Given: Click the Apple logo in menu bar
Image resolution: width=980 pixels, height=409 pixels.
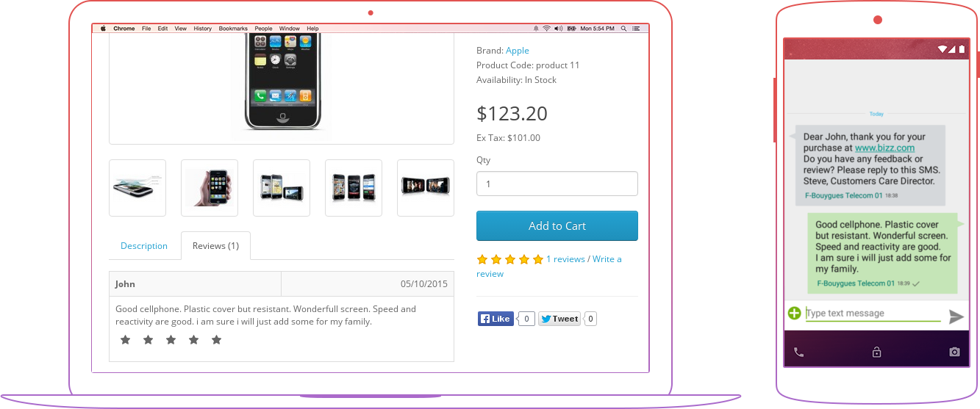Looking at the screenshot, I should click(x=103, y=29).
